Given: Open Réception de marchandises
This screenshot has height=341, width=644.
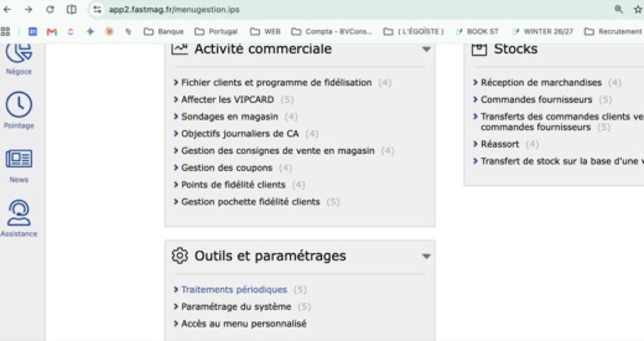Looking at the screenshot, I should 541,82.
